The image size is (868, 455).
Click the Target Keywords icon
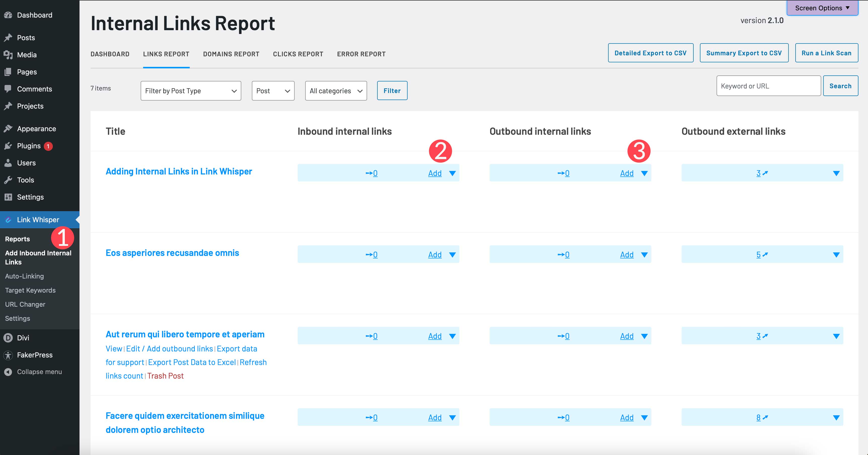pos(30,290)
